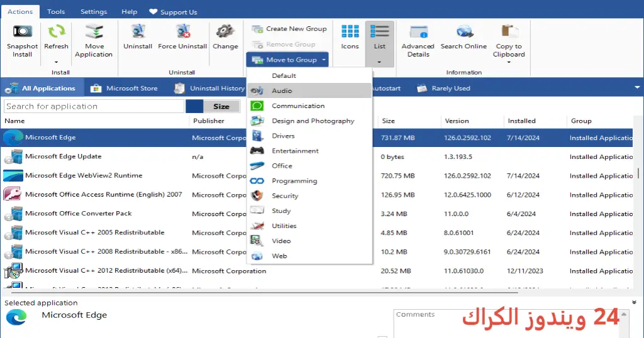The height and width of the screenshot is (338, 644).
Task: Expand the Refresh dropdown arrow
Action: click(x=56, y=62)
